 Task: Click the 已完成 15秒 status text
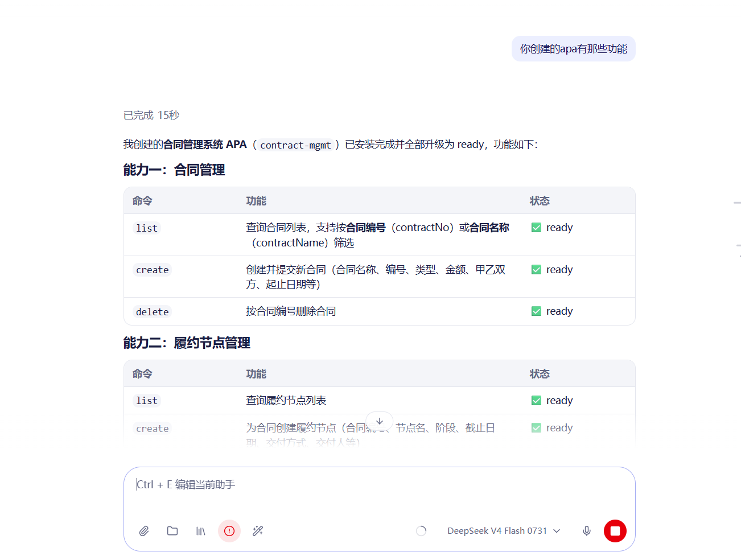pos(151,116)
